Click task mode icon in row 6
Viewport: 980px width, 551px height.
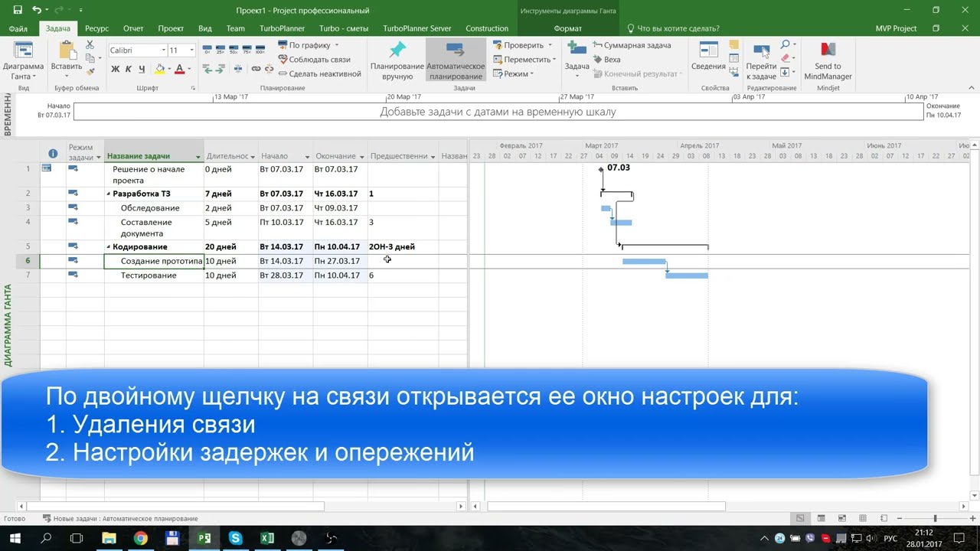point(73,260)
